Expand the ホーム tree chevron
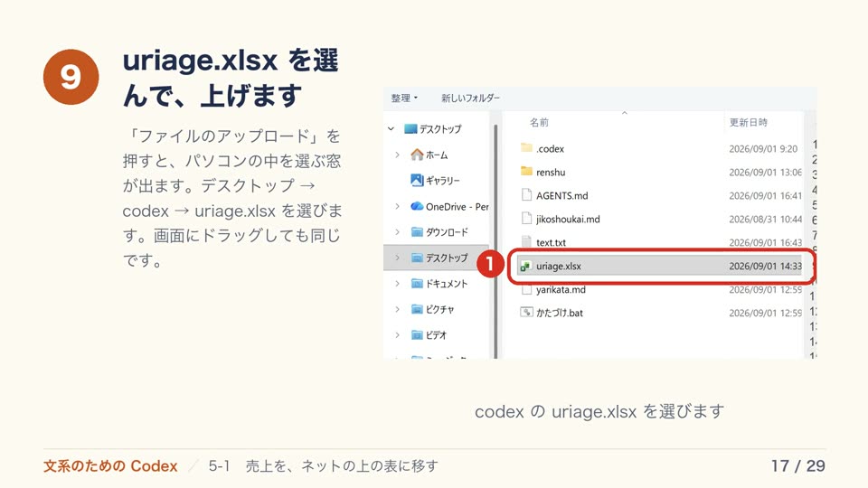 397,155
